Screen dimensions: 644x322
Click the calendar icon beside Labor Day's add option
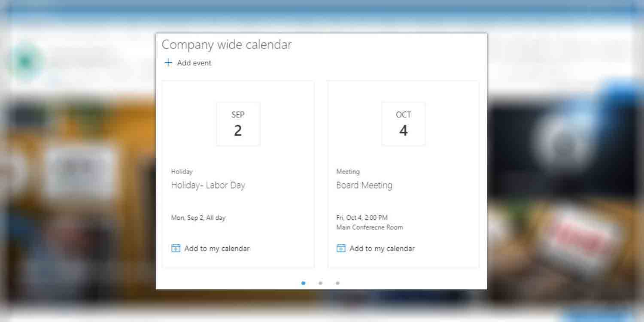(x=175, y=248)
